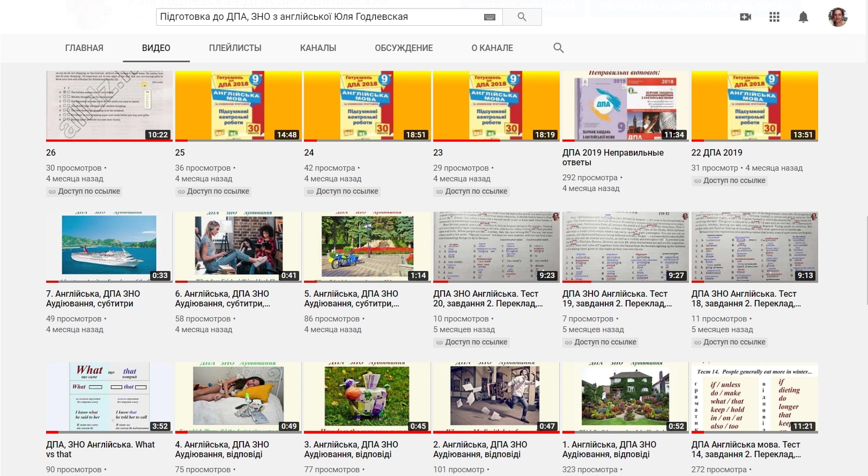This screenshot has width=868, height=476.
Task: Click the 10:22 worksheet video thumbnail
Action: [109, 106]
